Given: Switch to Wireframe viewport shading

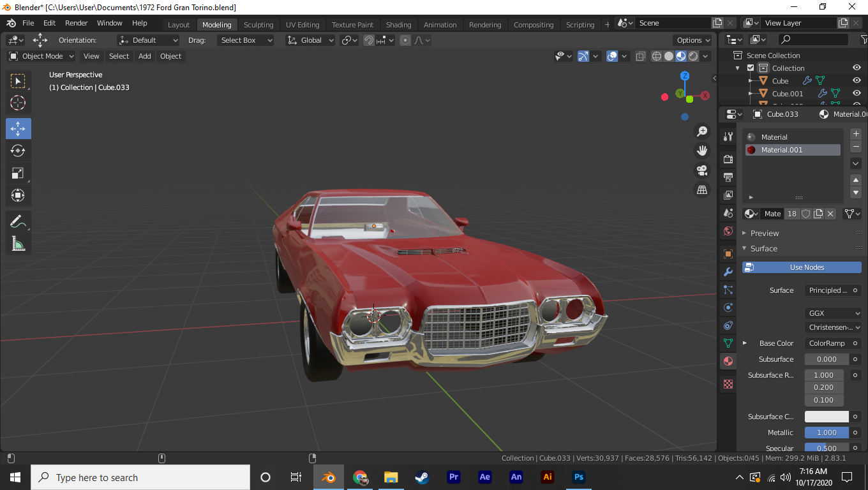Looking at the screenshot, I should coord(657,56).
